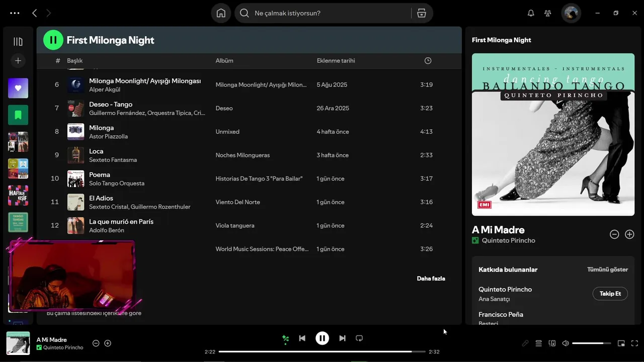Go back with the left arrow
The image size is (644, 362).
pos(34,13)
